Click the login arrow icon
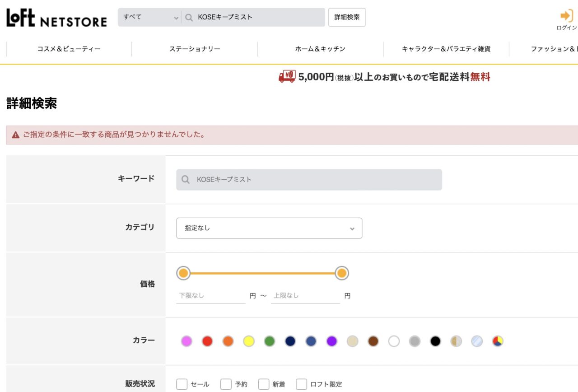 [x=566, y=16]
